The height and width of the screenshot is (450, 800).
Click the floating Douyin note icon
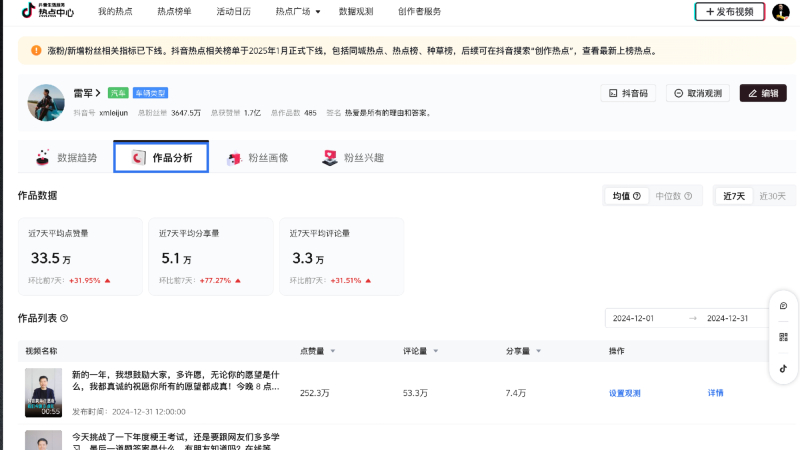(x=783, y=368)
